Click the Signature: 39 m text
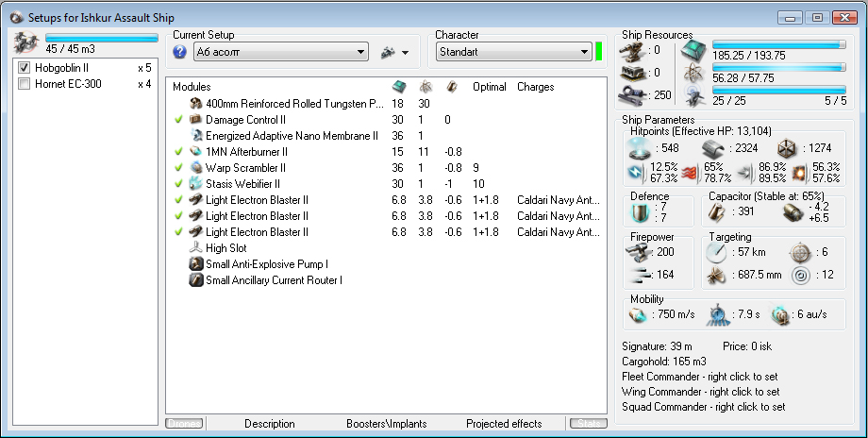This screenshot has height=438, width=868. click(x=657, y=346)
